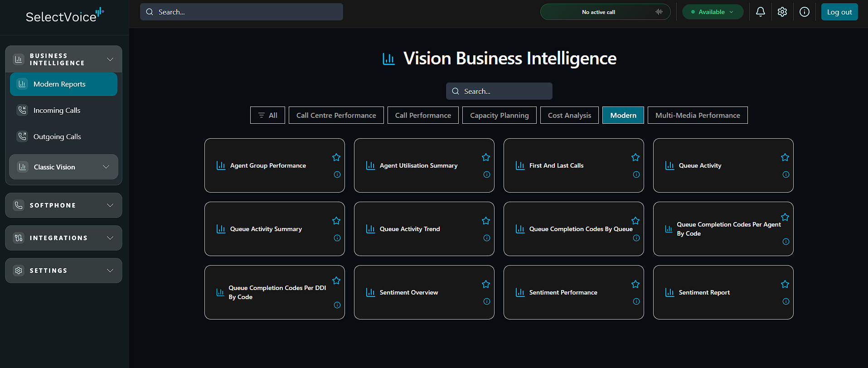868x368 pixels.
Task: Show info for Queue Completion Codes By Queue
Action: coord(636,238)
